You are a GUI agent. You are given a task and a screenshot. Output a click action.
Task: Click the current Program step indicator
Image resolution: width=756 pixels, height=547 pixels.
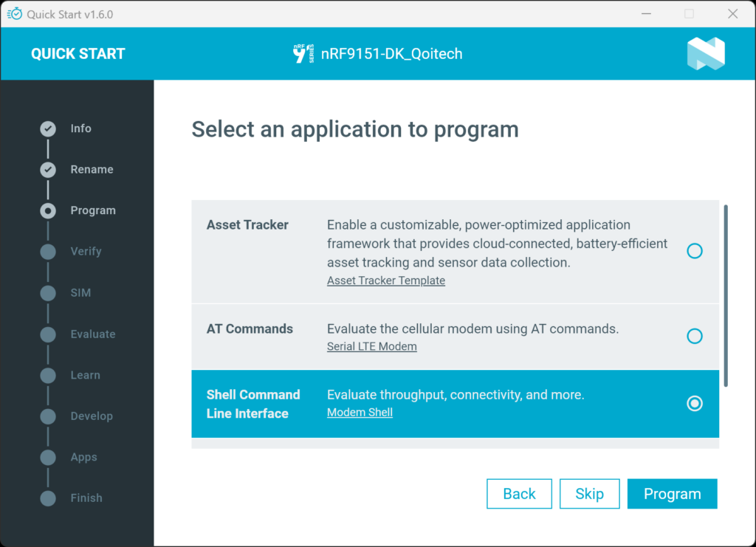click(48, 211)
